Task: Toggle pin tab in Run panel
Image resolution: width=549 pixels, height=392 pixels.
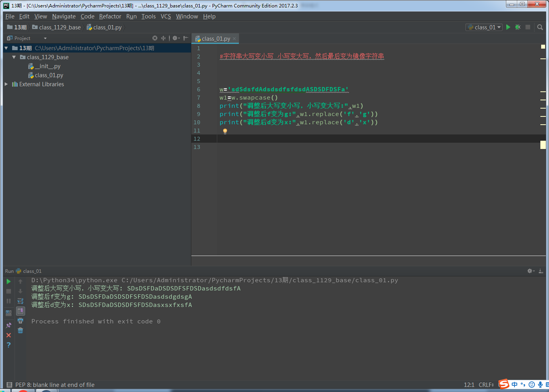Action: pyautogui.click(x=9, y=325)
